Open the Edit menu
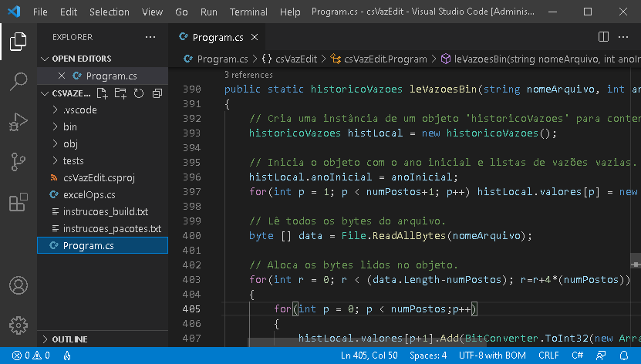This screenshot has height=364, width=641. (69, 12)
